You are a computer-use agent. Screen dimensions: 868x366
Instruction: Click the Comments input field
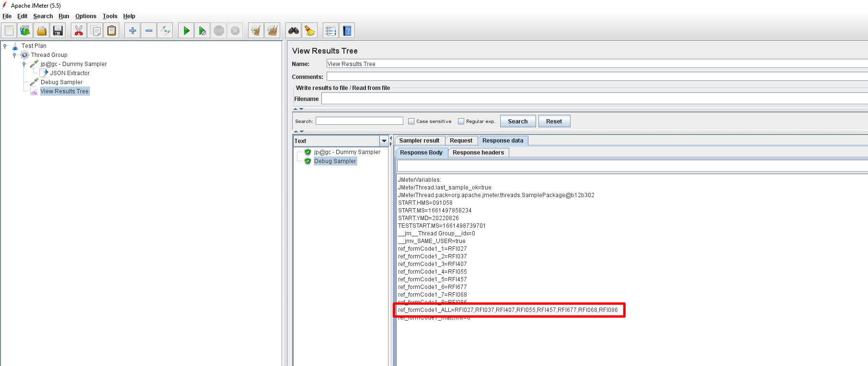pyautogui.click(x=597, y=77)
